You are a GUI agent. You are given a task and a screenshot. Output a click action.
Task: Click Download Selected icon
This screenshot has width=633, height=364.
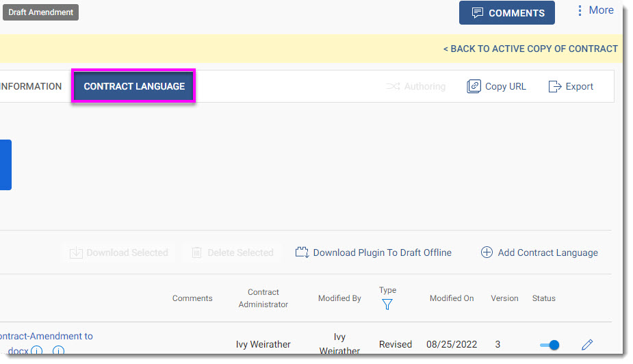[x=76, y=252]
